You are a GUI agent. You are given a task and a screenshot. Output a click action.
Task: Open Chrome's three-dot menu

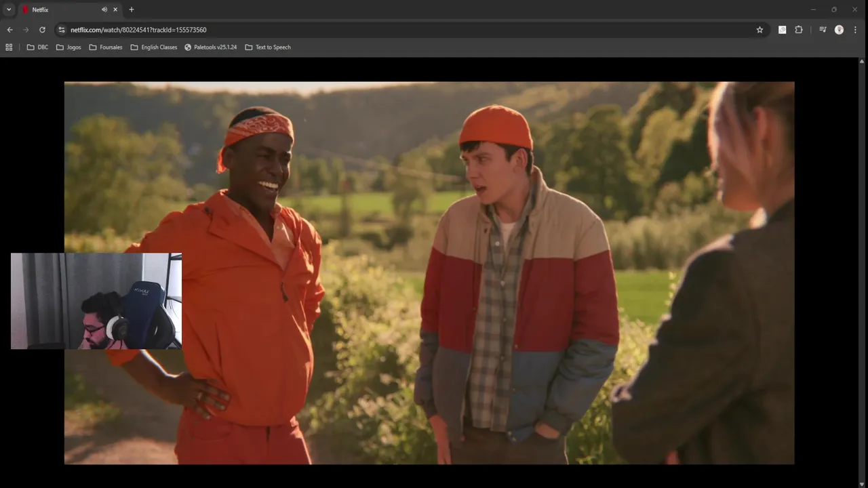click(x=856, y=30)
